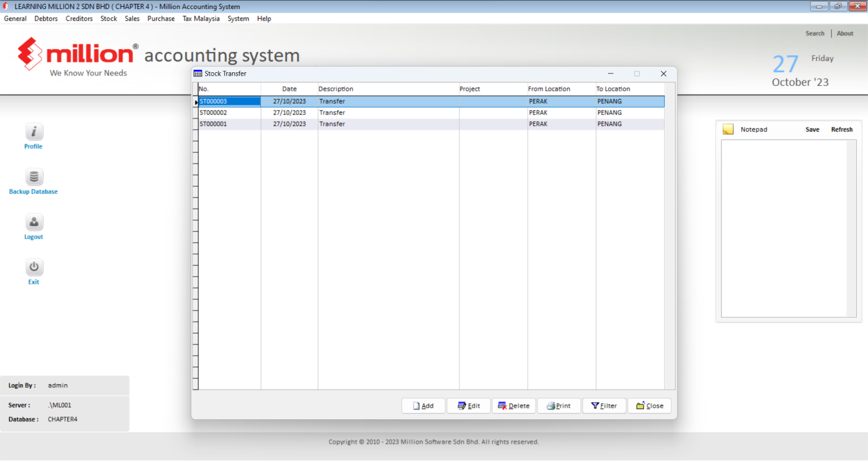Click inside the Notepad text area
The height and width of the screenshot is (461, 868).
784,228
